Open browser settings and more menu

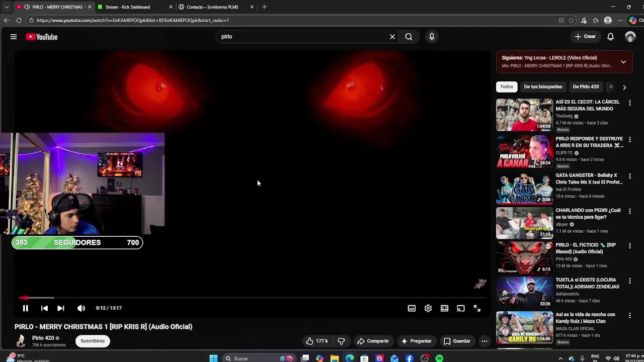tap(621, 20)
